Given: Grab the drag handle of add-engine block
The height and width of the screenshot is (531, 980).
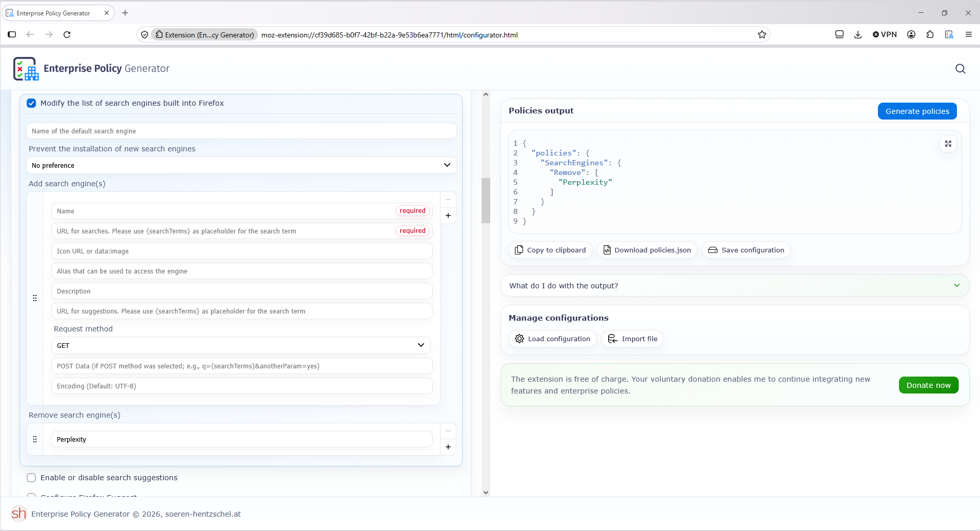Looking at the screenshot, I should pyautogui.click(x=35, y=298).
